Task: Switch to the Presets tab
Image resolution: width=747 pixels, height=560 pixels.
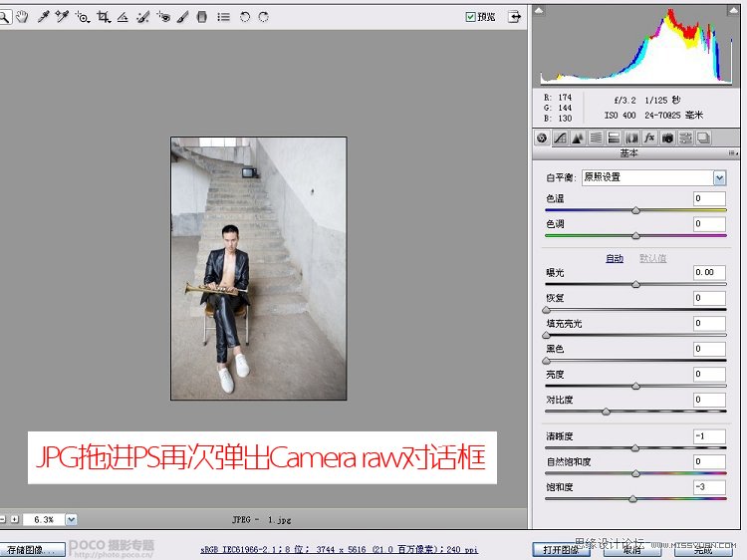Action: tap(685, 138)
